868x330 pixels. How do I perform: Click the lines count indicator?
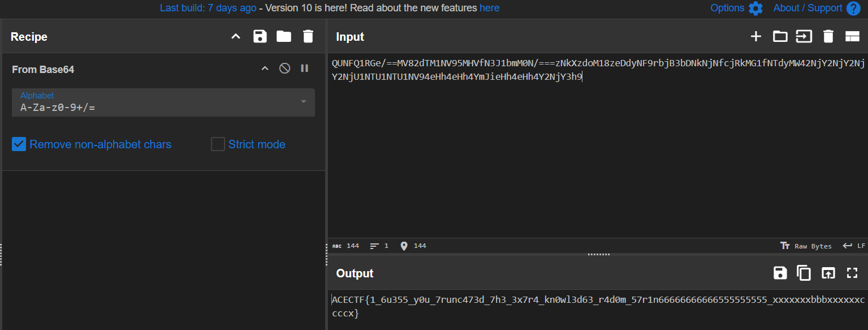click(379, 246)
